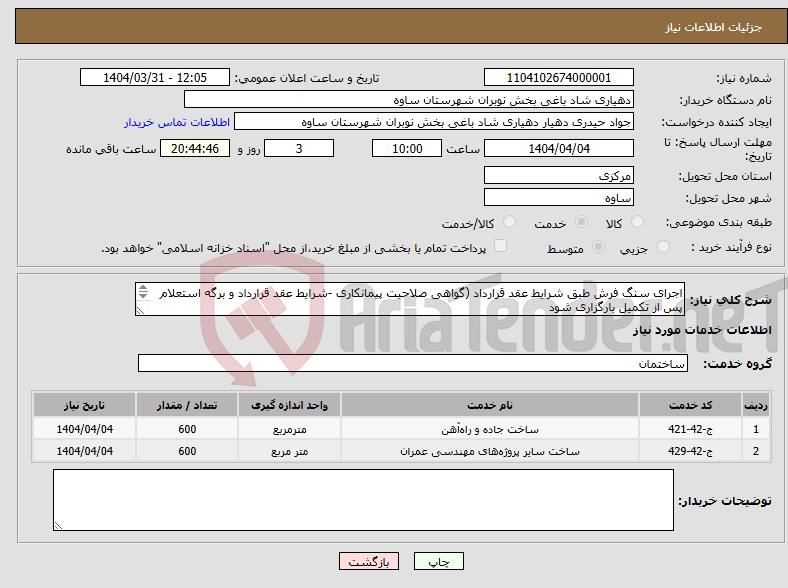The height and width of the screenshot is (588, 788).
Task: Click the deadline date field 1404/04/04
Action: click(x=559, y=148)
